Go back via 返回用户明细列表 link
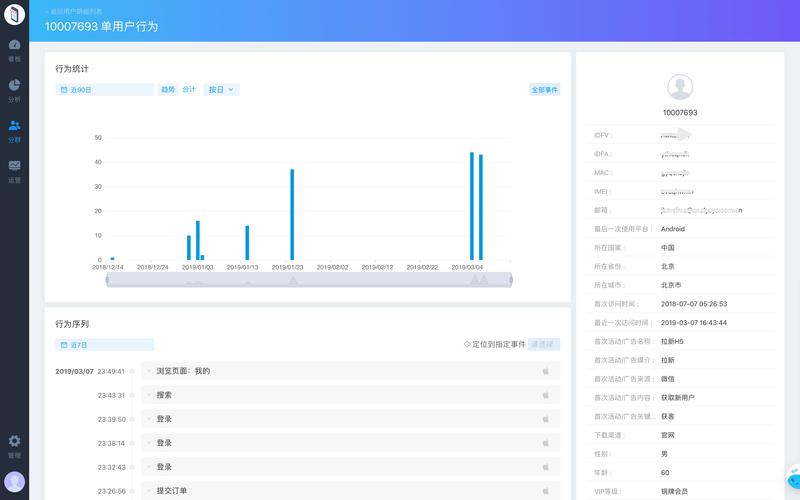The height and width of the screenshot is (500, 800). (73, 11)
